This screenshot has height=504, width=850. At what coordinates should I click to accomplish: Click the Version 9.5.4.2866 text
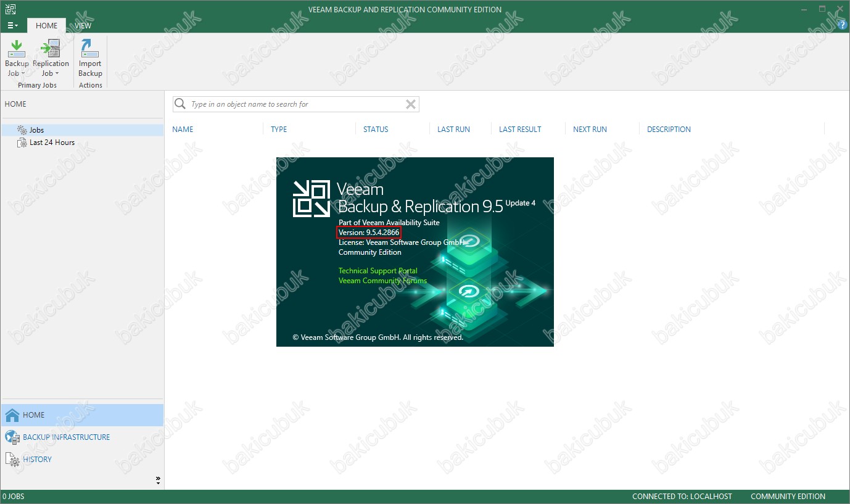click(x=369, y=233)
